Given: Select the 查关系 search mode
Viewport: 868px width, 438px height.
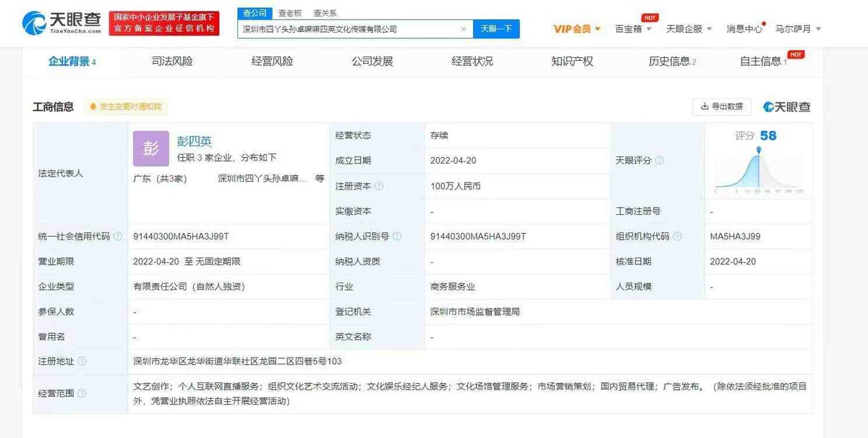Looking at the screenshot, I should pos(325,12).
